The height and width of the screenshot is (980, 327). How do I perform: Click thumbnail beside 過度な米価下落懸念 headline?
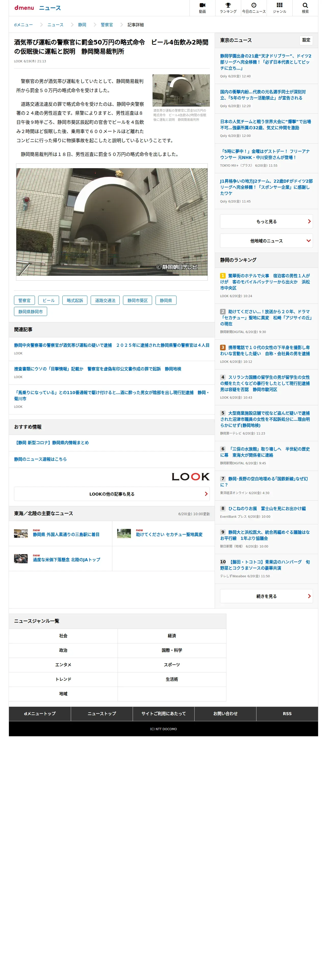pos(21,558)
